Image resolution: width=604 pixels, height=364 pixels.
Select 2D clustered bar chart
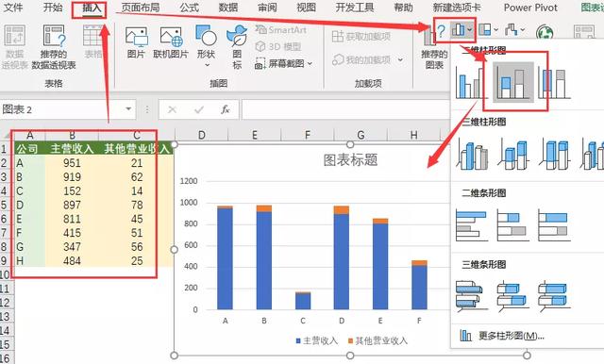pyautogui.click(x=472, y=225)
